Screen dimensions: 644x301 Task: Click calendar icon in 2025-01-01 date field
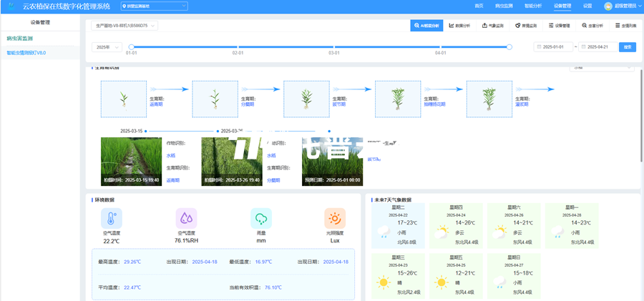click(538, 47)
